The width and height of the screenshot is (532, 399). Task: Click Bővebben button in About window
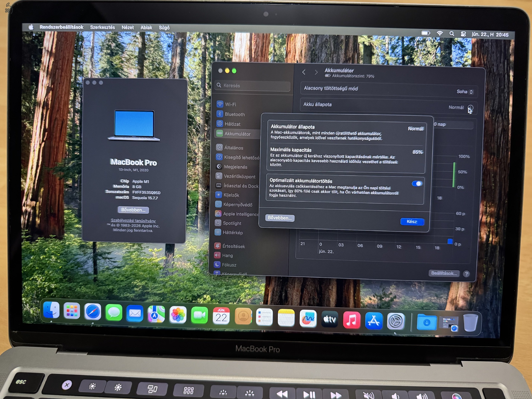tap(134, 210)
